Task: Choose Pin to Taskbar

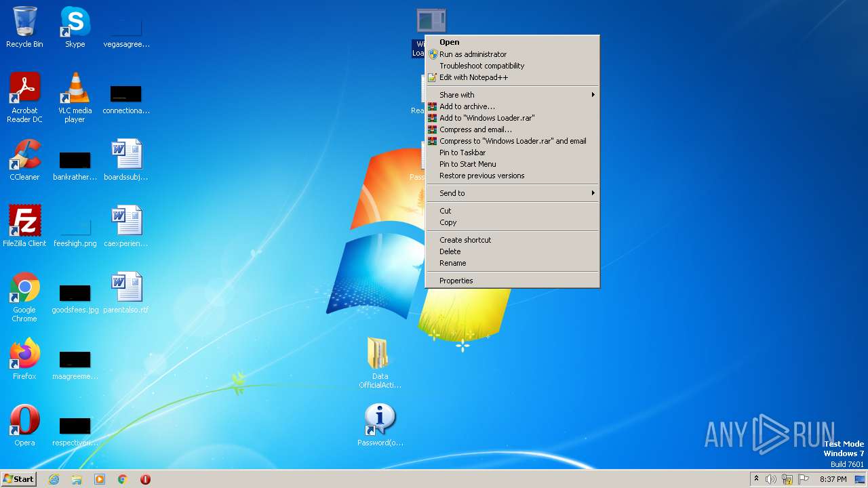Action: click(x=512, y=152)
